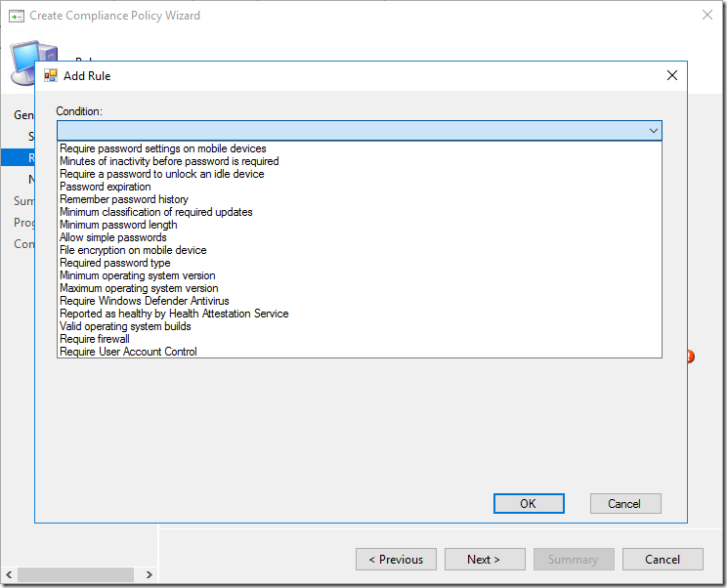The height and width of the screenshot is (588, 727).
Task: Choose 'Required password type' condition
Action: 115,263
